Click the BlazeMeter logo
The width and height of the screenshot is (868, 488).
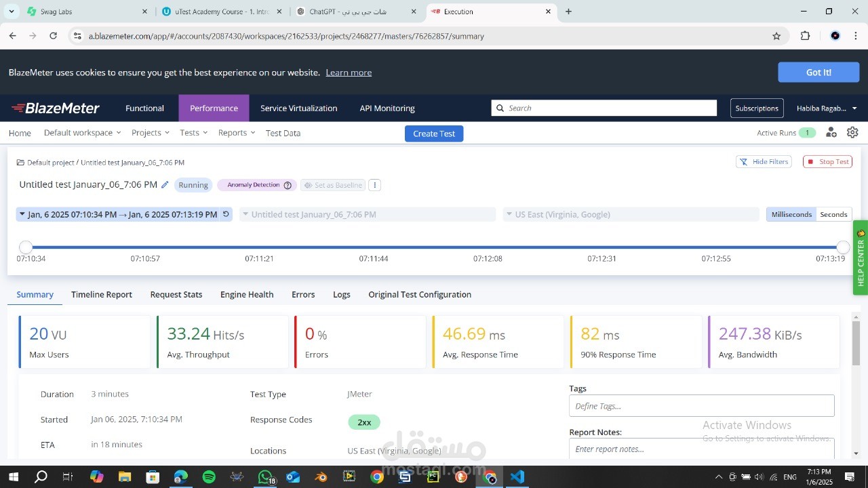click(x=56, y=108)
